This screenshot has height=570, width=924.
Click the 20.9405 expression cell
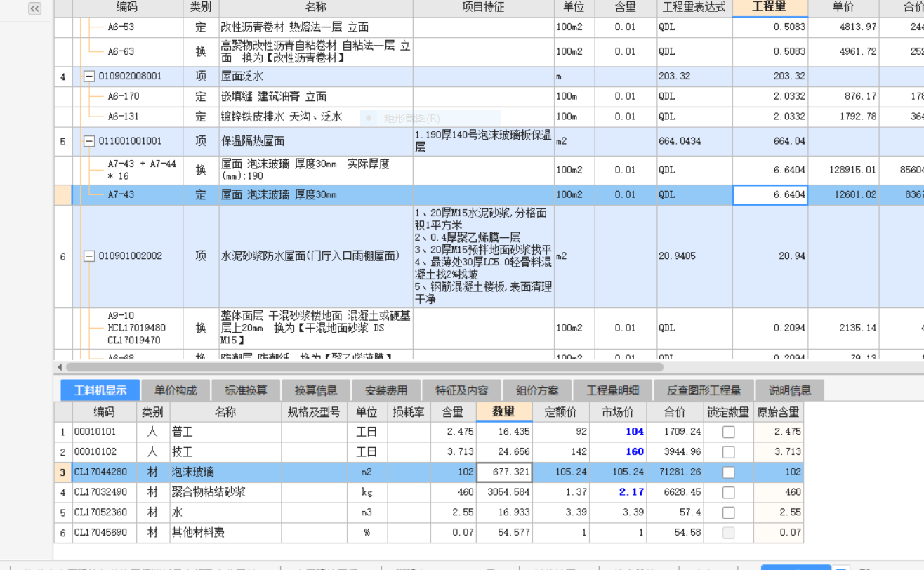[x=694, y=256]
